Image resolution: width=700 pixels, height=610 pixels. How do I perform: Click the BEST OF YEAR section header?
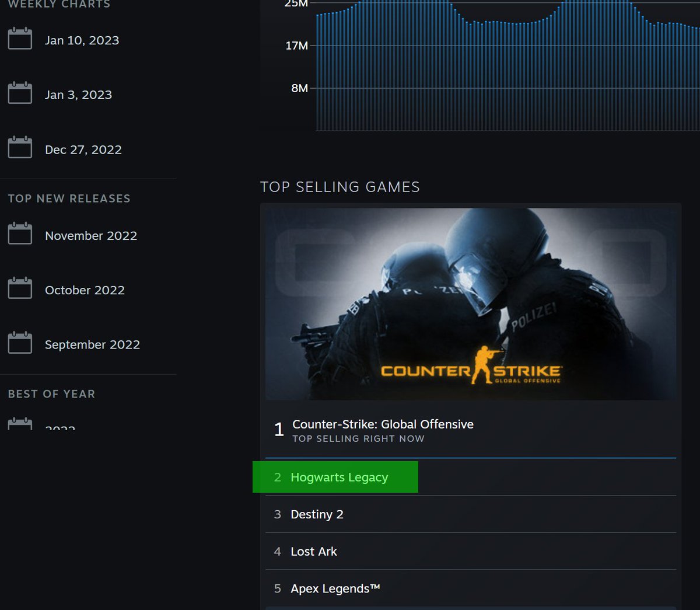click(52, 394)
